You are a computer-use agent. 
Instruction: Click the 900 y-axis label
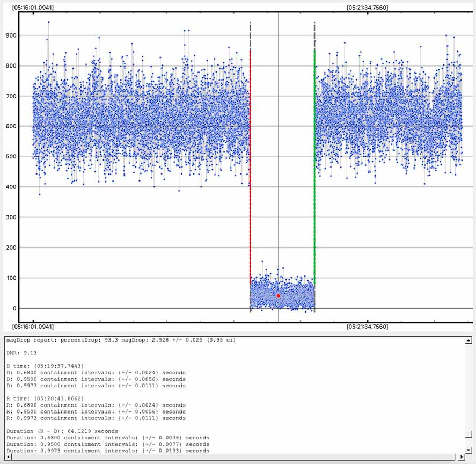(11, 35)
